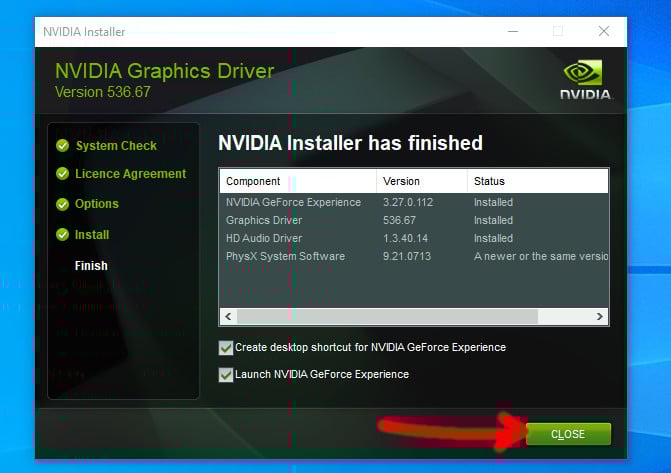Click the horizontal scrollbar left arrow
The height and width of the screenshot is (473, 671).
pos(228,316)
